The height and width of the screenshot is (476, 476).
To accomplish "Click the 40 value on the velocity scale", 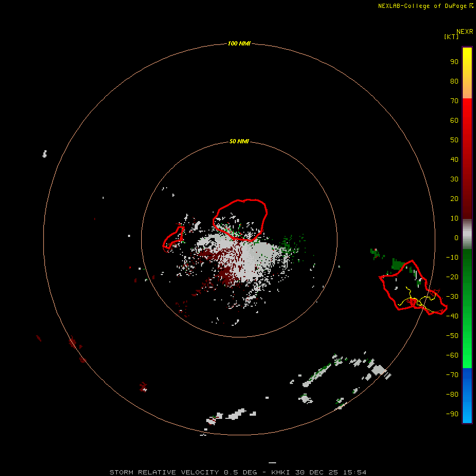I will tap(454, 159).
